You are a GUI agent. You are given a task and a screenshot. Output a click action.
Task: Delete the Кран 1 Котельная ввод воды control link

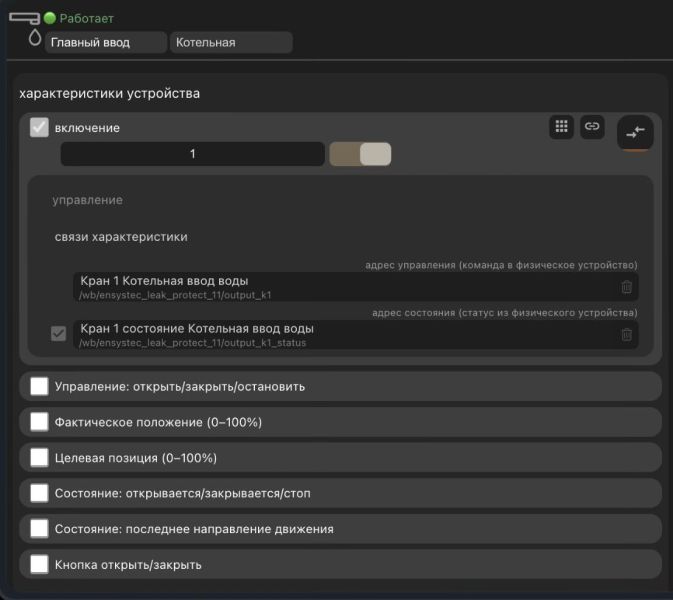click(626, 287)
